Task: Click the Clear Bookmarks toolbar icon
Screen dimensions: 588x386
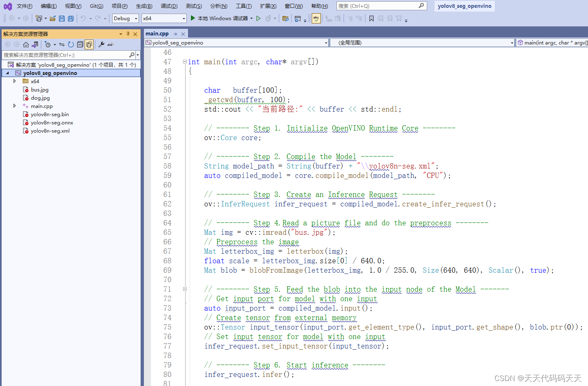Action: tap(399, 18)
